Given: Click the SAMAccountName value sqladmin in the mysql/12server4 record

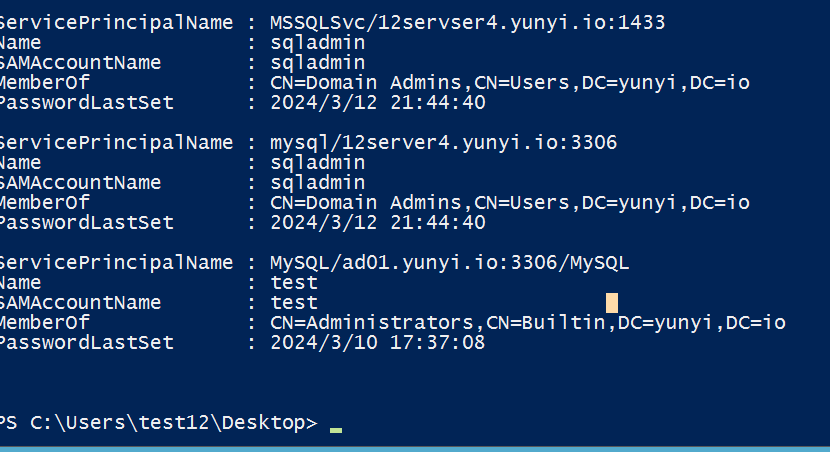Looking at the screenshot, I should pos(318,182).
